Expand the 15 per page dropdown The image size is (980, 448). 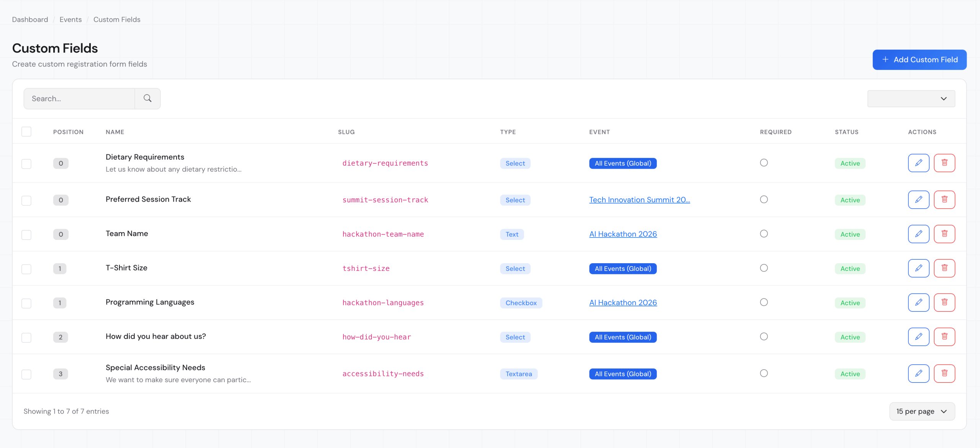pos(921,411)
